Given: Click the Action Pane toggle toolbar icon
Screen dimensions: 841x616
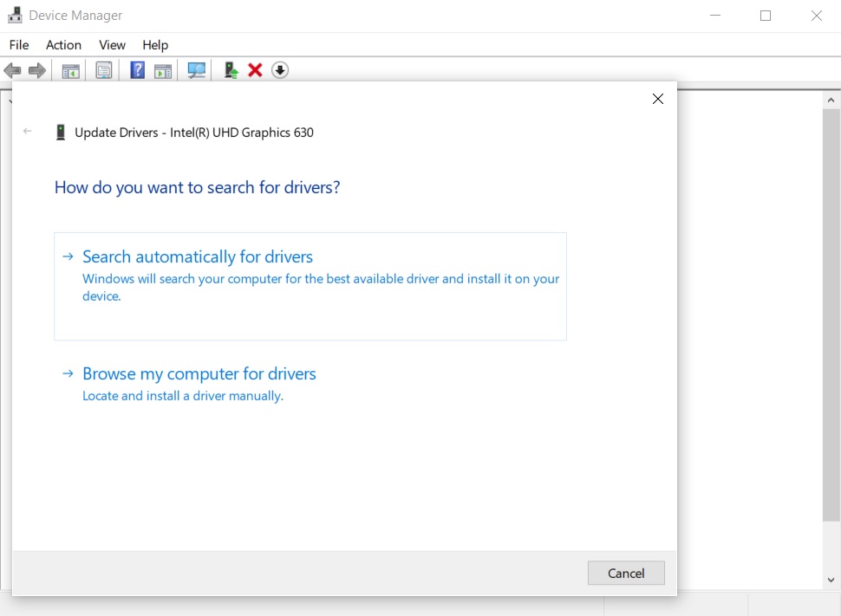Looking at the screenshot, I should tap(163, 70).
